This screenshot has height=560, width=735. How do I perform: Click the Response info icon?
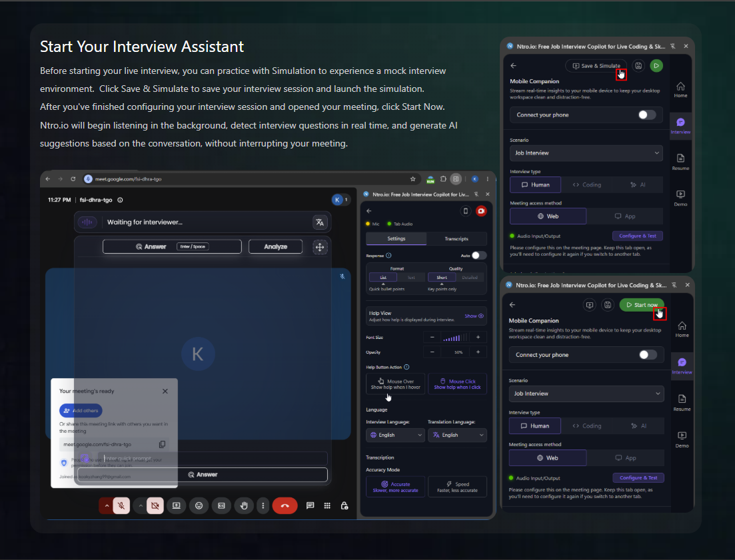click(x=388, y=256)
